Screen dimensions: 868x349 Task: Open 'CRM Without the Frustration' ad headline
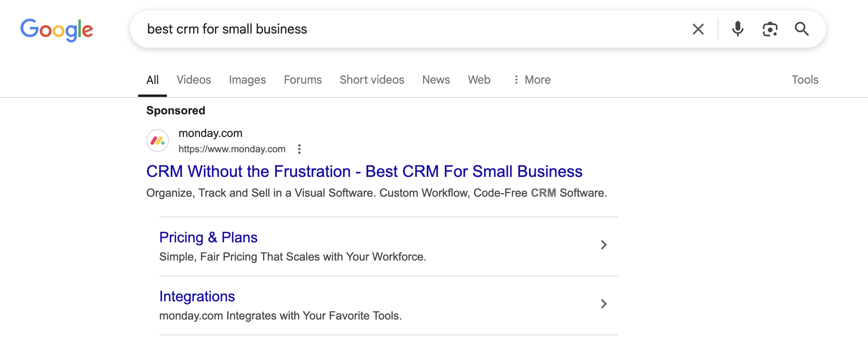pyautogui.click(x=364, y=171)
